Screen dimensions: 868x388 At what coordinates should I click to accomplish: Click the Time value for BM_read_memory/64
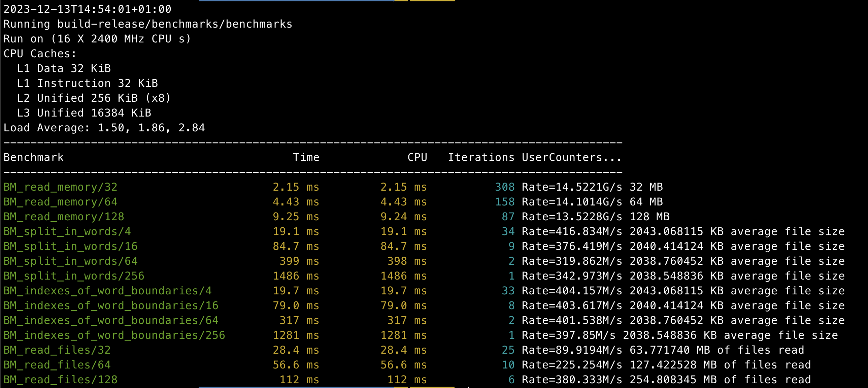click(x=296, y=202)
